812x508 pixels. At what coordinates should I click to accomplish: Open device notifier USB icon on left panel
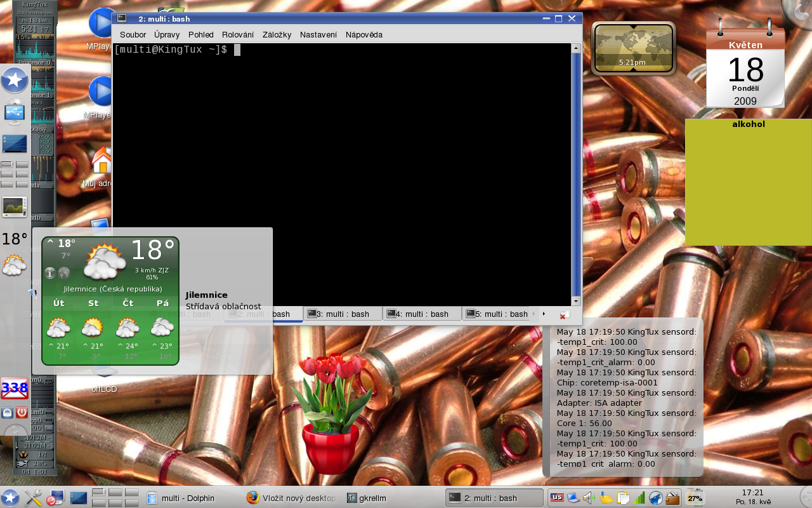[x=14, y=112]
